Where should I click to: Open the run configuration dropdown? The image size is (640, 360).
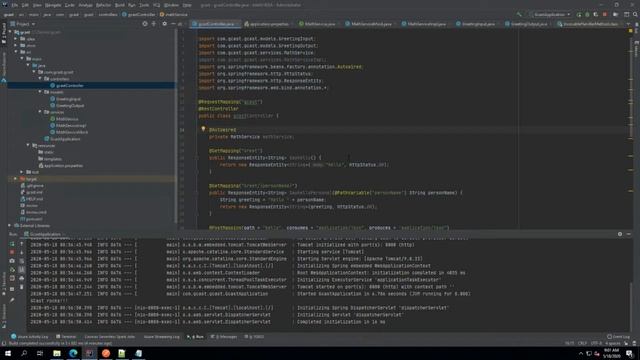coord(551,14)
